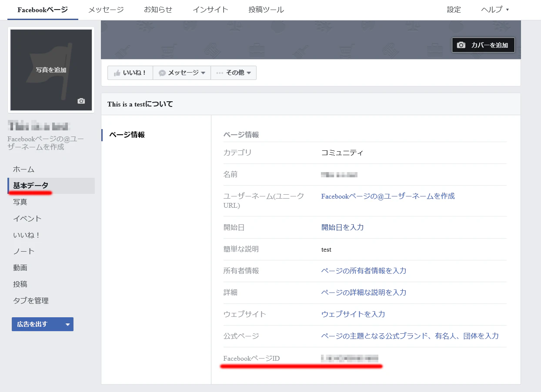Click Facebookページの@ユーザーネームを作成 link in table

(x=388, y=196)
